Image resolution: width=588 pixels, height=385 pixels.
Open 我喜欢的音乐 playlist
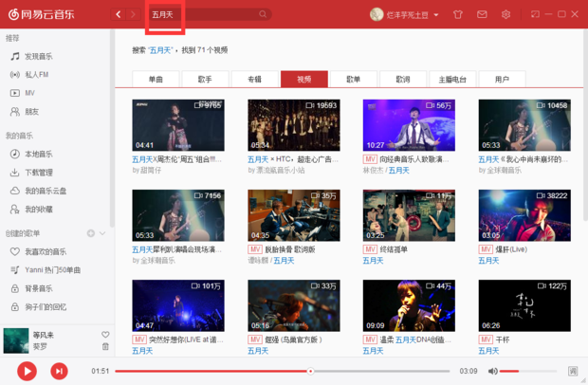pyautogui.click(x=38, y=251)
